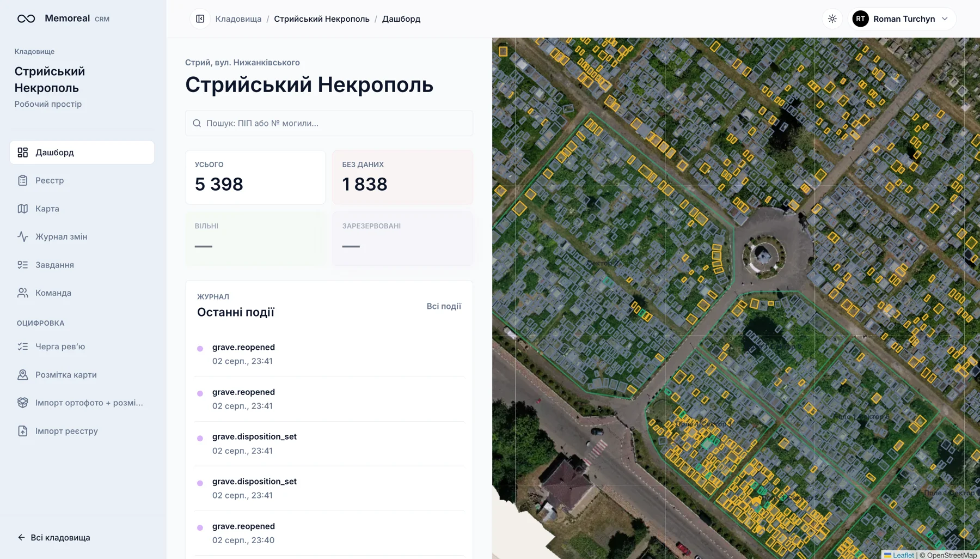980x559 pixels.
Task: Open the Завдання menu item
Action: (x=82, y=265)
